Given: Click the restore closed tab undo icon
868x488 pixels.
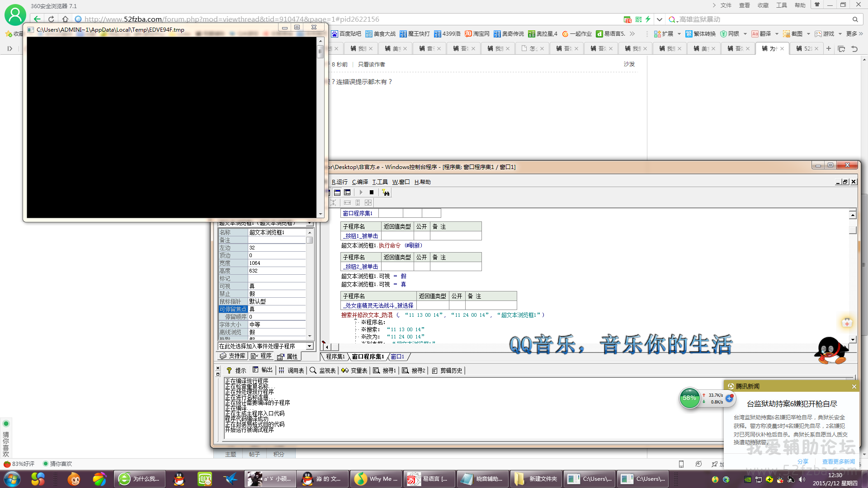Looking at the screenshot, I should [854, 48].
